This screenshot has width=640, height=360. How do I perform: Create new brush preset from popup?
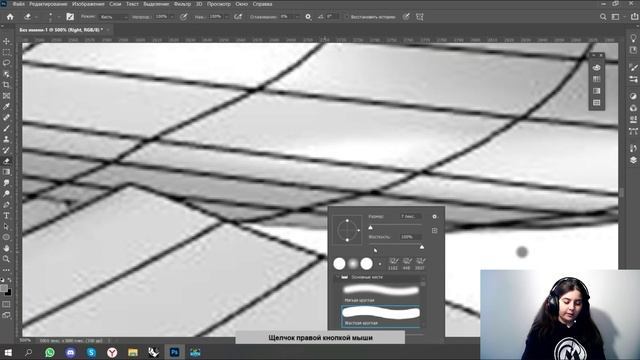click(435, 231)
